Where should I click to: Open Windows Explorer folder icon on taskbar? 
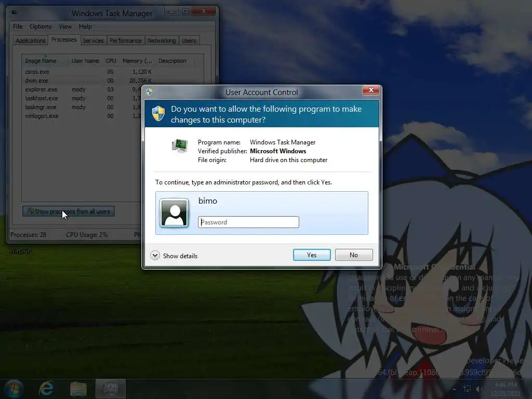pyautogui.click(x=78, y=389)
